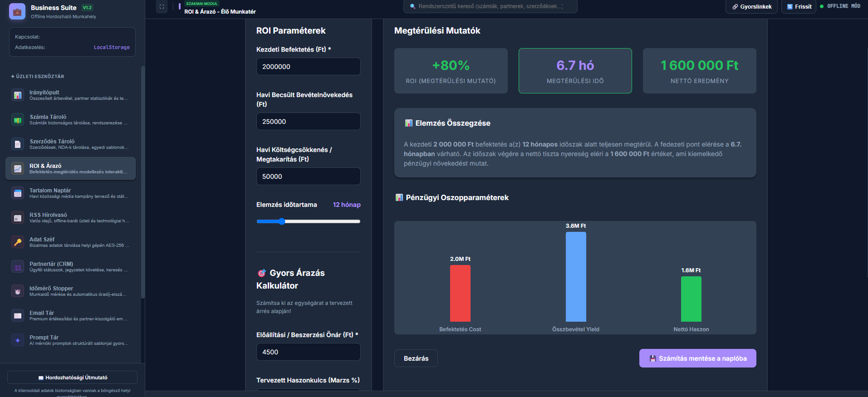Click the Gyorslinkek button
868x397 pixels.
pyautogui.click(x=752, y=7)
